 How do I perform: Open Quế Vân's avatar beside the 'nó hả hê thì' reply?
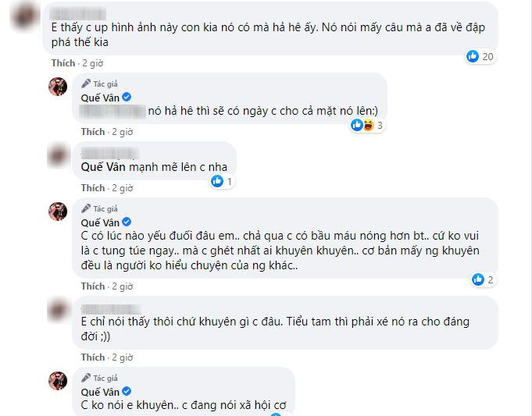pyautogui.click(x=59, y=87)
